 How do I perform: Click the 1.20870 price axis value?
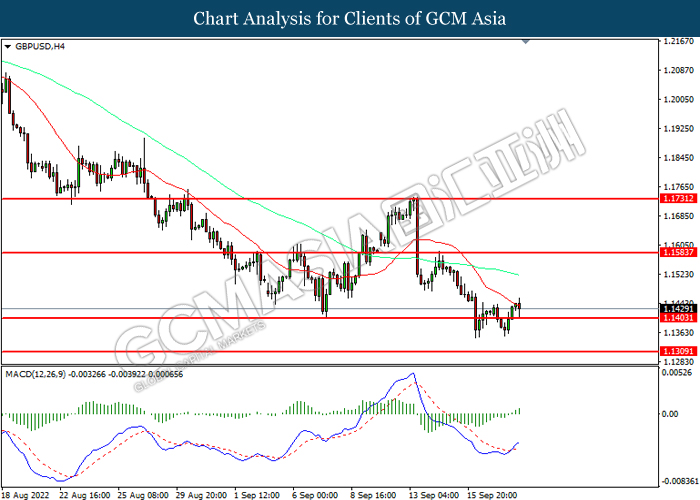pos(679,70)
